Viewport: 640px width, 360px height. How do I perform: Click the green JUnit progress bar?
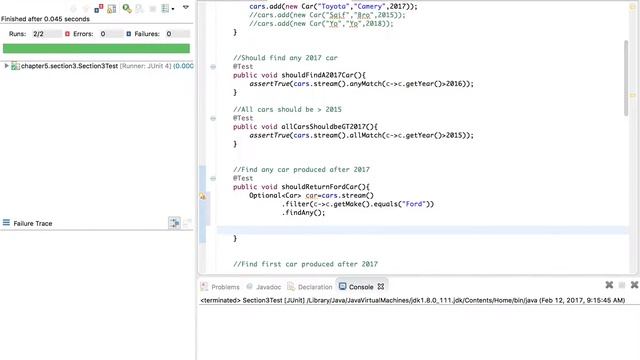click(x=96, y=49)
